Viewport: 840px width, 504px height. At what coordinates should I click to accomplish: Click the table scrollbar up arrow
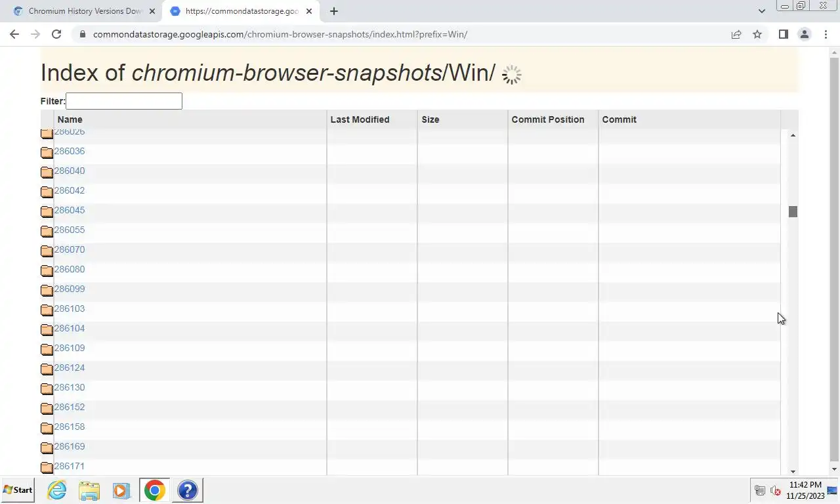[x=793, y=135]
